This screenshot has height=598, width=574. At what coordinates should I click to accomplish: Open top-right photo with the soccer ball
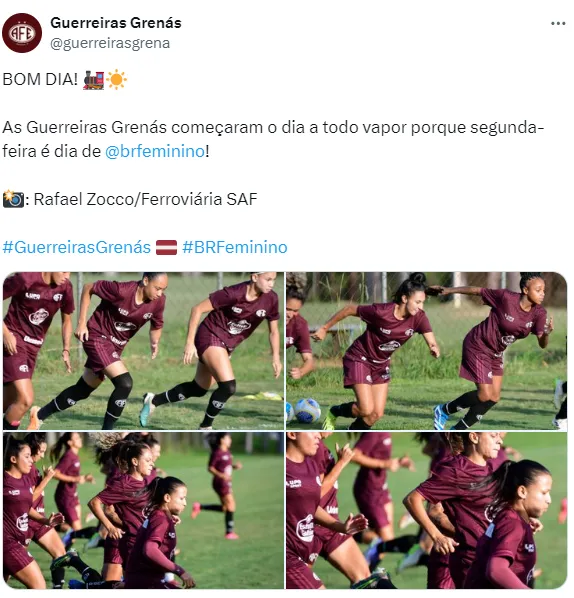click(x=427, y=351)
